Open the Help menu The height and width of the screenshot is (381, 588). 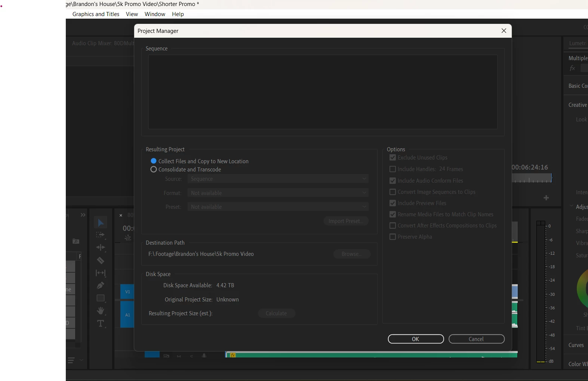pyautogui.click(x=178, y=14)
